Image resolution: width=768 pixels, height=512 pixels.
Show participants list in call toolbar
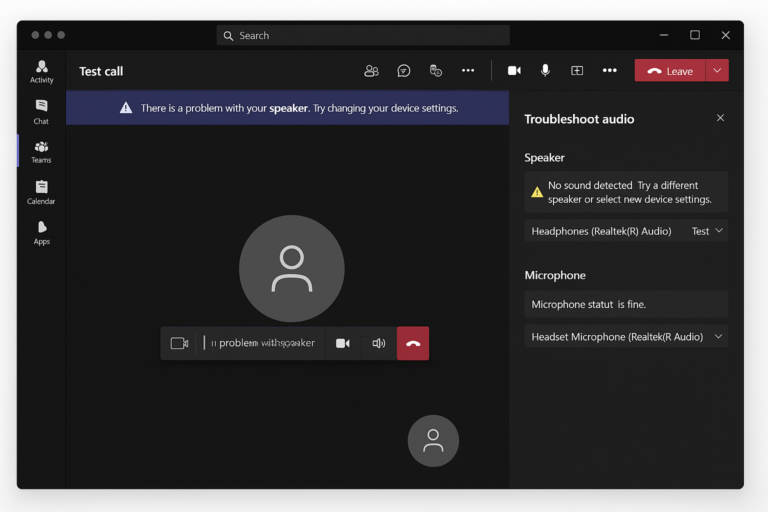(371, 71)
